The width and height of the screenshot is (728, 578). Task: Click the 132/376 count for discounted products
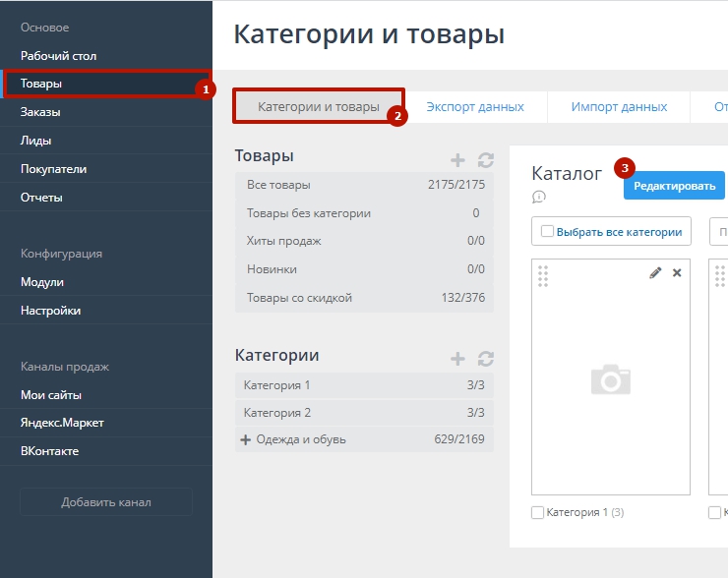coord(463,297)
